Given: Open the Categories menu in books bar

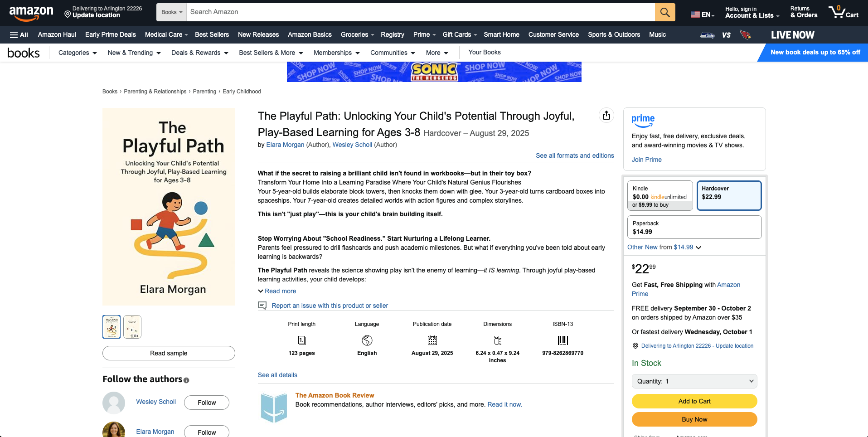Looking at the screenshot, I should 78,53.
